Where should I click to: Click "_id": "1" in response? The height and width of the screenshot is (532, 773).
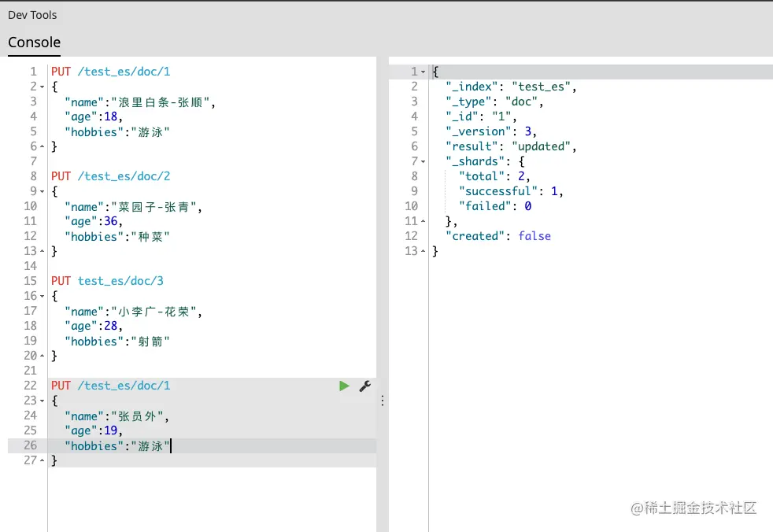click(x=481, y=116)
